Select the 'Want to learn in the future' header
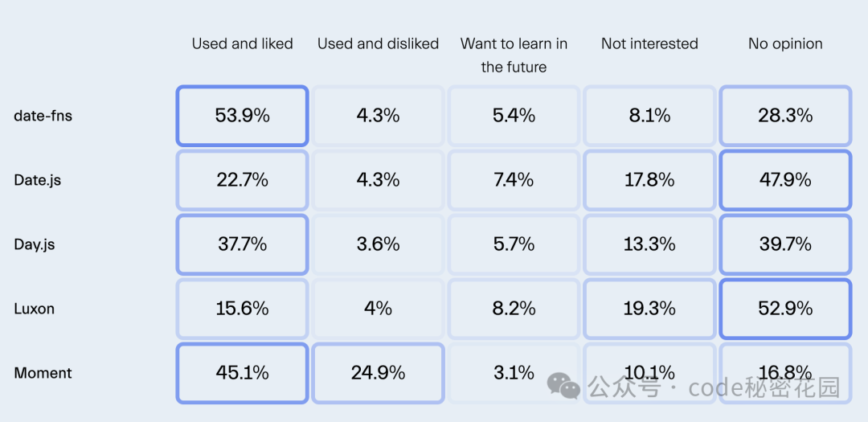The image size is (868, 422). pos(514,55)
